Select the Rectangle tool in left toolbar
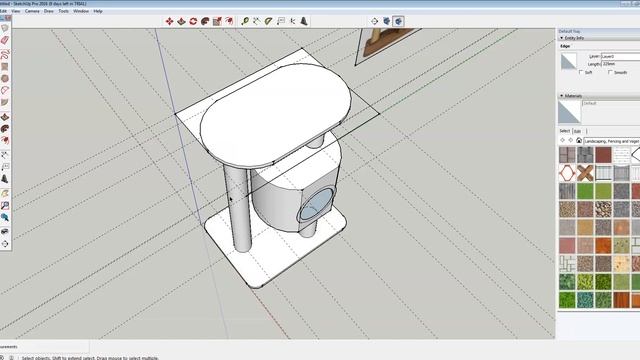This screenshot has height=360, width=640. 5,67
